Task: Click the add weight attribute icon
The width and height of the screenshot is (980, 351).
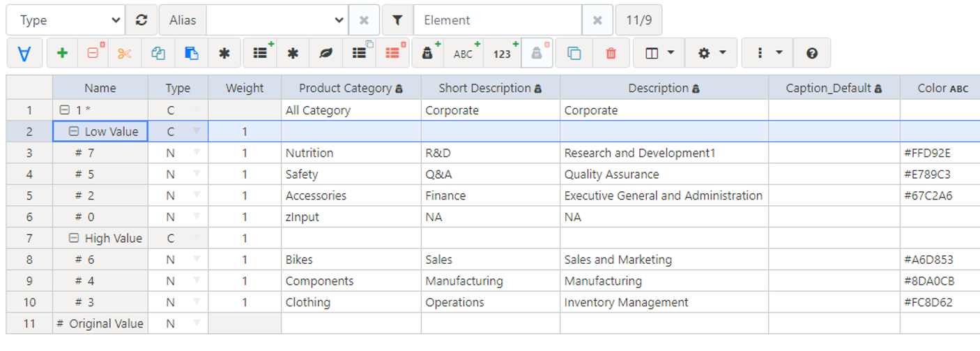Action: pos(429,53)
